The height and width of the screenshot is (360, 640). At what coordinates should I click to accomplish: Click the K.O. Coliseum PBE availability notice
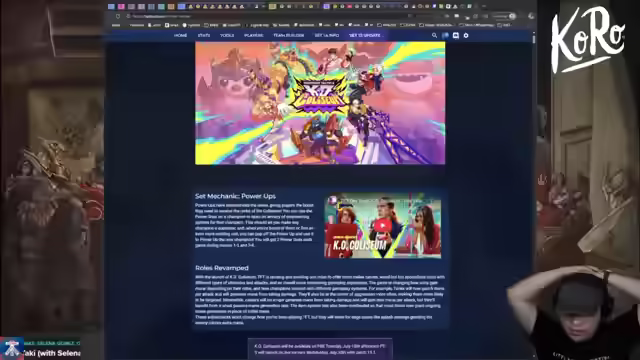click(x=320, y=349)
